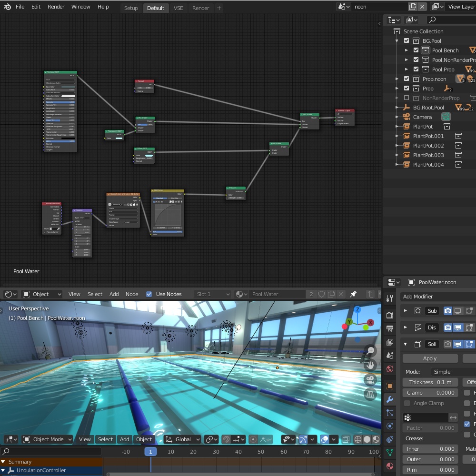Image resolution: width=476 pixels, height=476 pixels.
Task: Open the Render menu
Action: 56,7
